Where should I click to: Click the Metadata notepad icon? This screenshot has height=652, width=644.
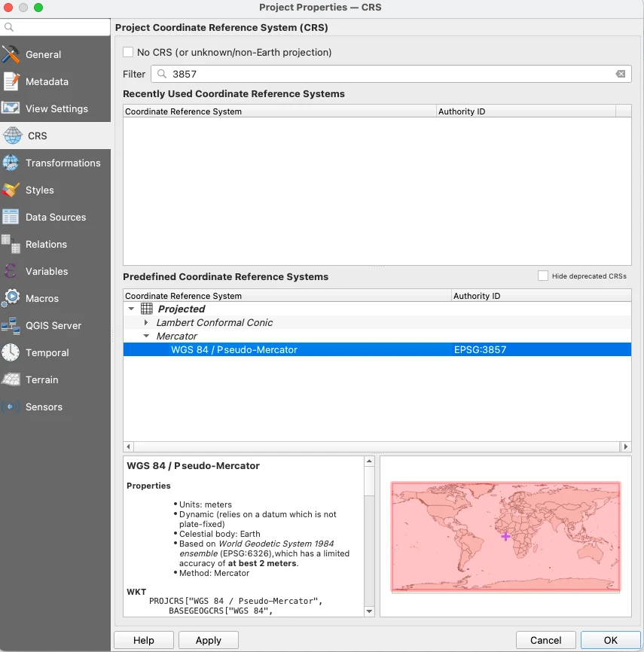click(x=11, y=81)
